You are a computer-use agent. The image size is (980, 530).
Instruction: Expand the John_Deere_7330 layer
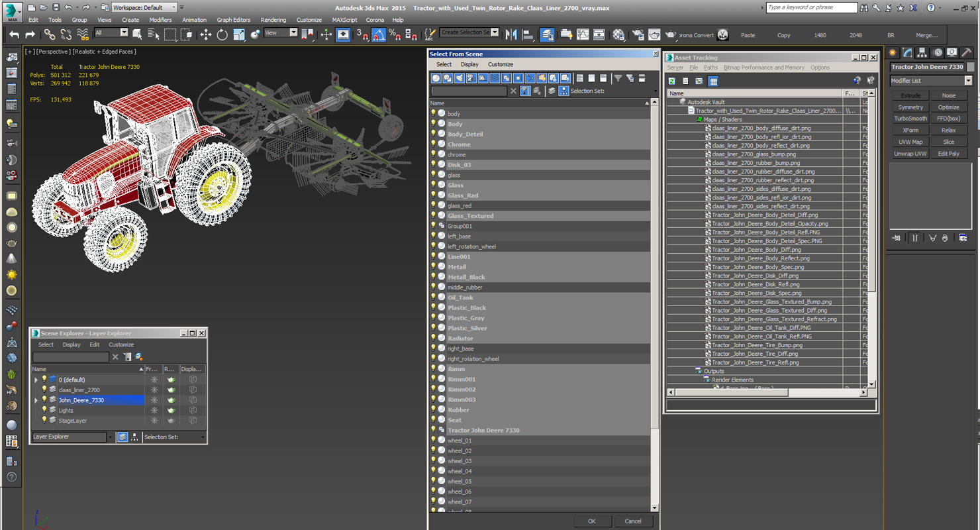coord(36,400)
